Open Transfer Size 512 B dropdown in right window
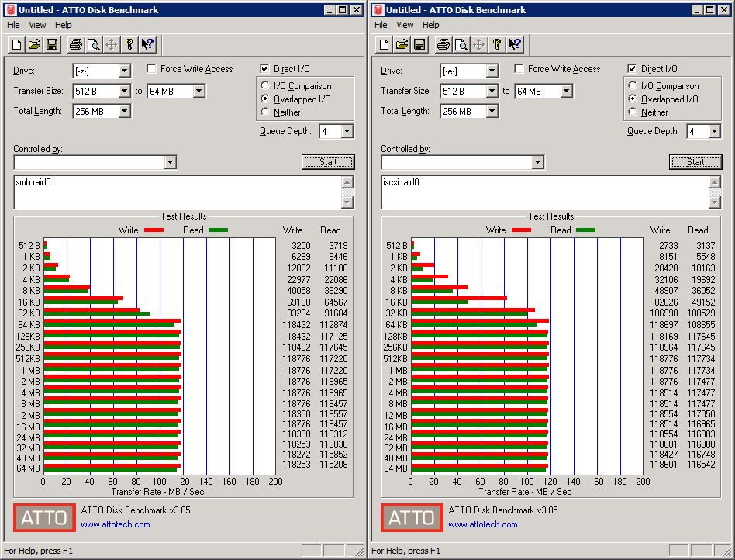Screen dimensions: 735x560 pyautogui.click(x=492, y=91)
